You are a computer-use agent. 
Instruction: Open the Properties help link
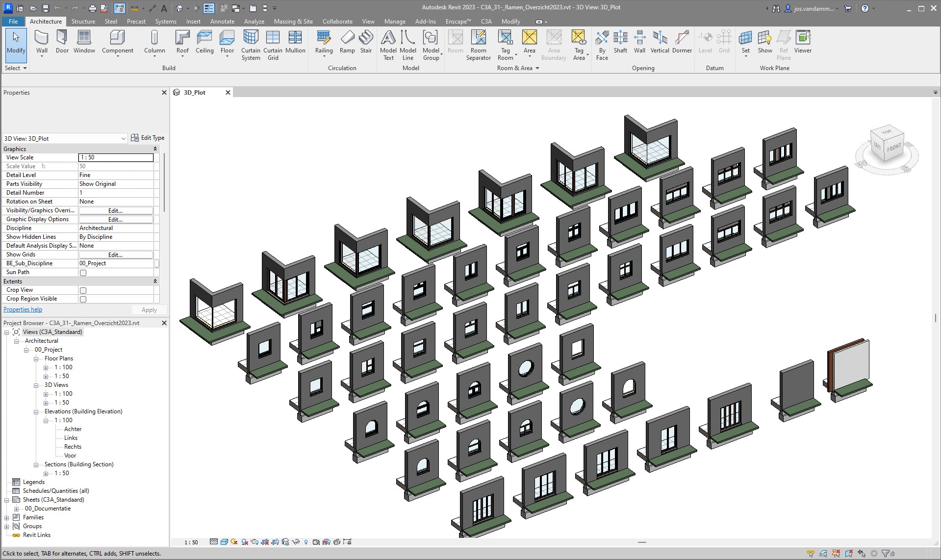[23, 309]
